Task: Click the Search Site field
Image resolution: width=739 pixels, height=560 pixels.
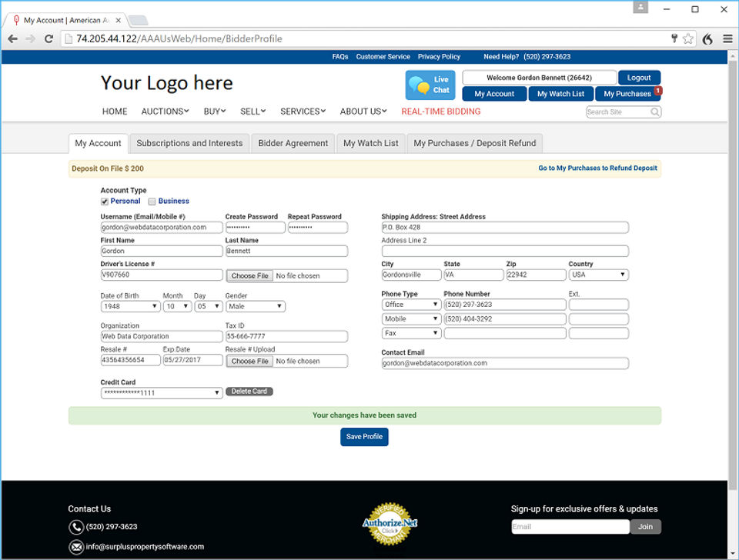Action: pyautogui.click(x=618, y=112)
